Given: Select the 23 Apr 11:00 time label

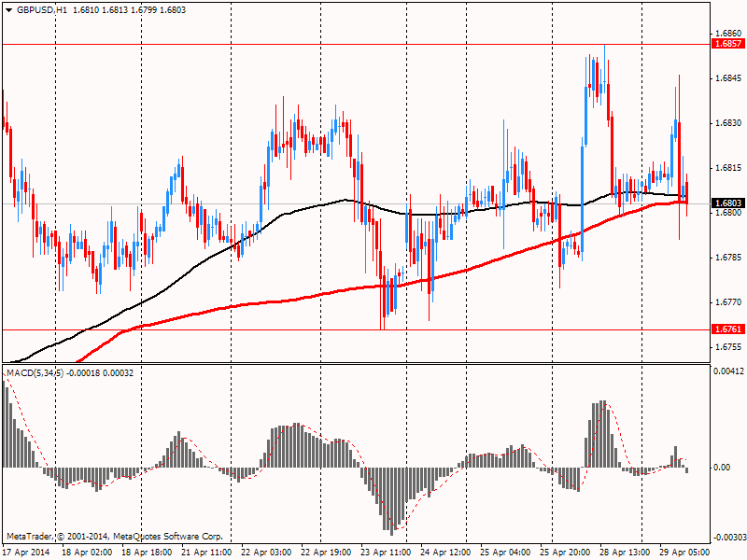Looking at the screenshot, I should 386,553.
